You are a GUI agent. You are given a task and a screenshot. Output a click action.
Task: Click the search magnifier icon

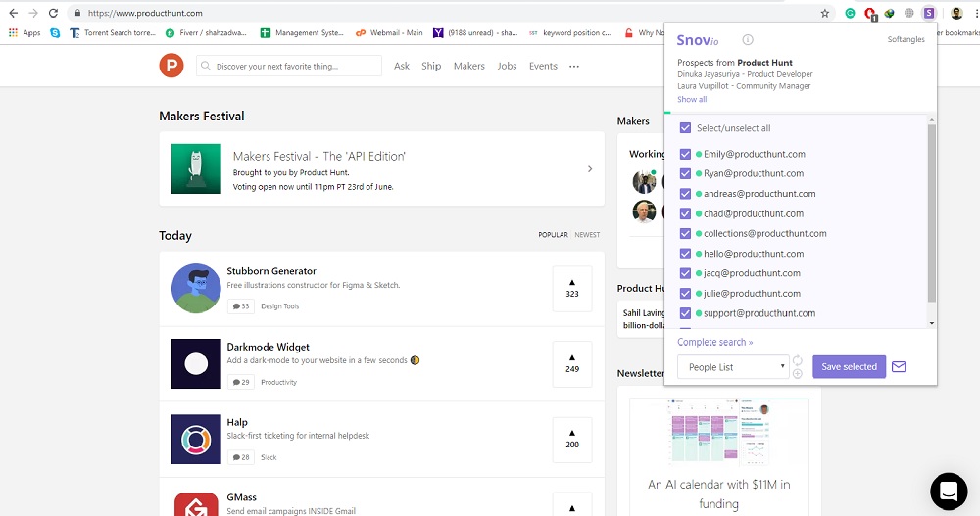pos(205,66)
